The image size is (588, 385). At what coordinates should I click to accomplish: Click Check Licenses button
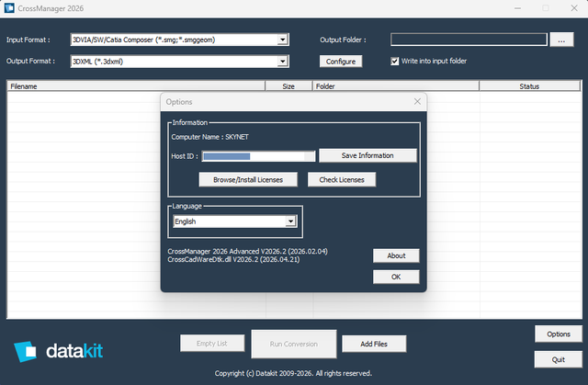click(342, 179)
